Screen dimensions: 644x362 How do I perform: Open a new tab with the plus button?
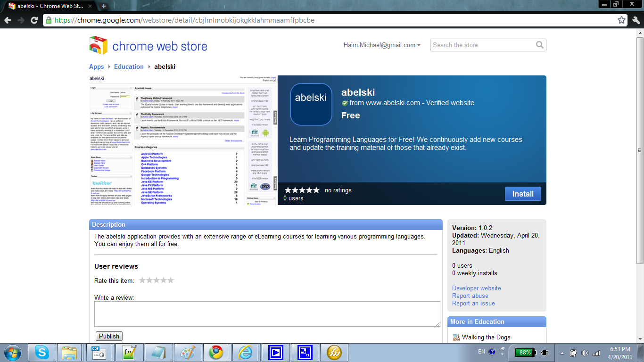pyautogui.click(x=104, y=6)
